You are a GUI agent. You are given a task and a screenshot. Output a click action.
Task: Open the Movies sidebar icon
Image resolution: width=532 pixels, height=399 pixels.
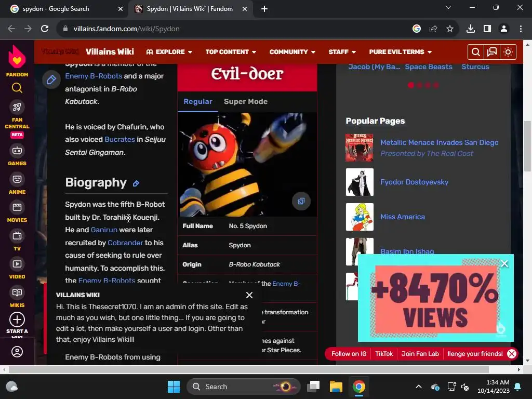coord(17,207)
